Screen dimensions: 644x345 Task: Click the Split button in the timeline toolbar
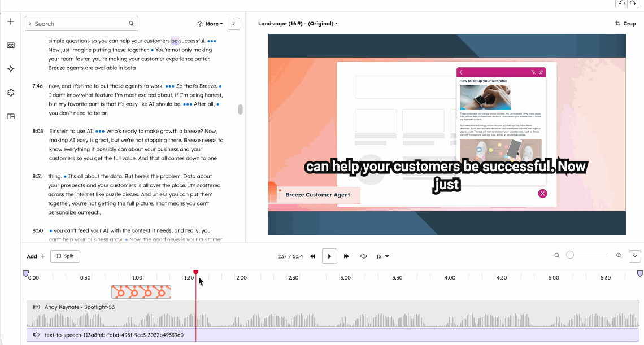click(65, 256)
